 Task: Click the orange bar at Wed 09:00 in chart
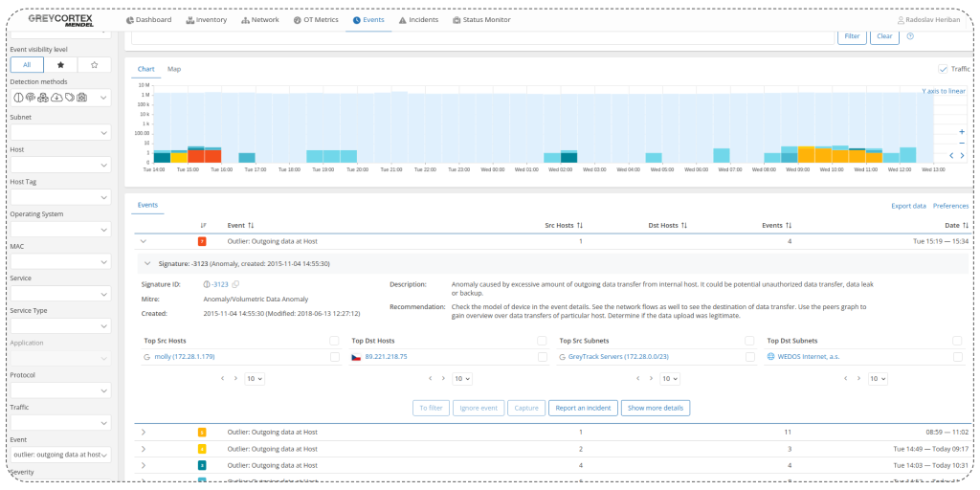click(x=806, y=155)
